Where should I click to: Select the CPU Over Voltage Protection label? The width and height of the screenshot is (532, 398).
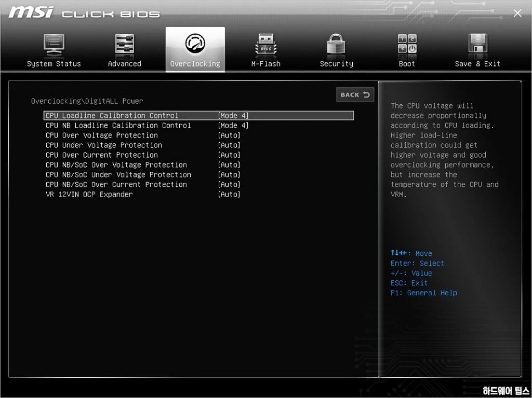coord(101,135)
